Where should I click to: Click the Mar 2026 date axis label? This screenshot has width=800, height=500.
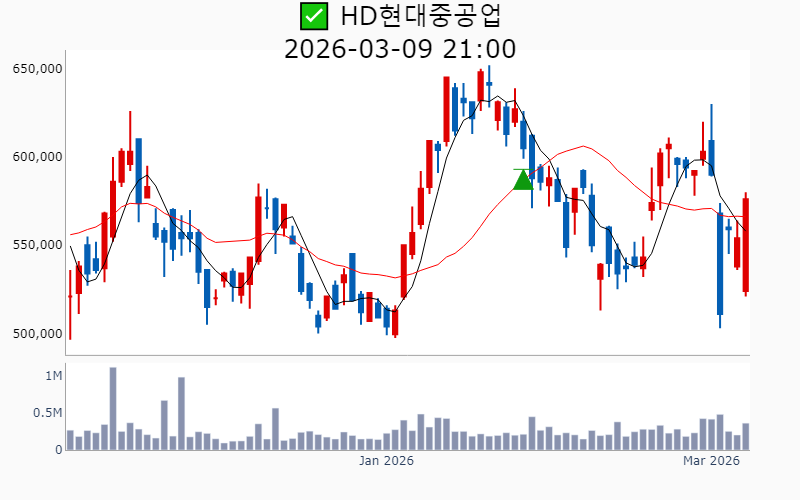point(710,461)
